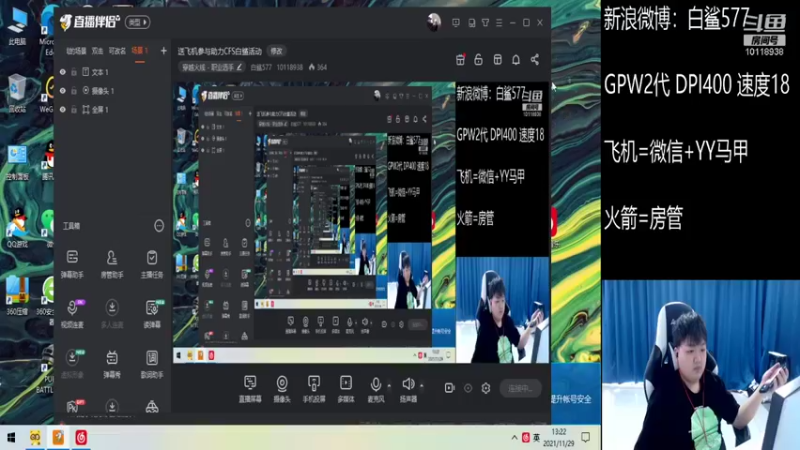
Task: Open the user avatar in the title bar
Action: coord(434,22)
